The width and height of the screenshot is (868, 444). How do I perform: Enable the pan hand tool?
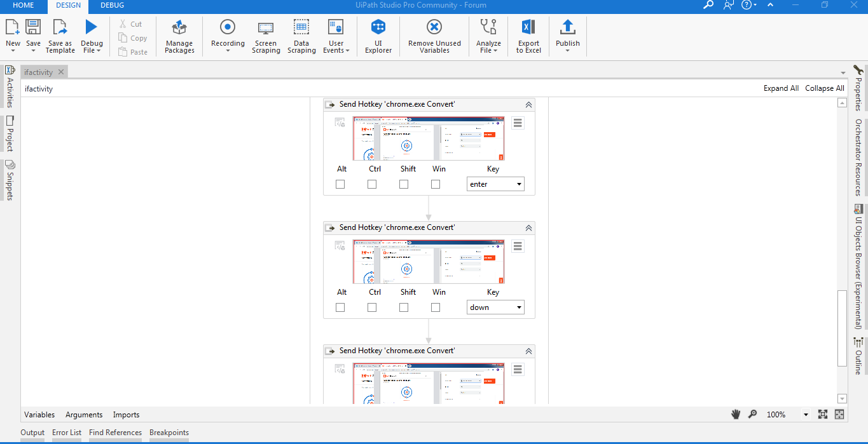[x=736, y=414]
